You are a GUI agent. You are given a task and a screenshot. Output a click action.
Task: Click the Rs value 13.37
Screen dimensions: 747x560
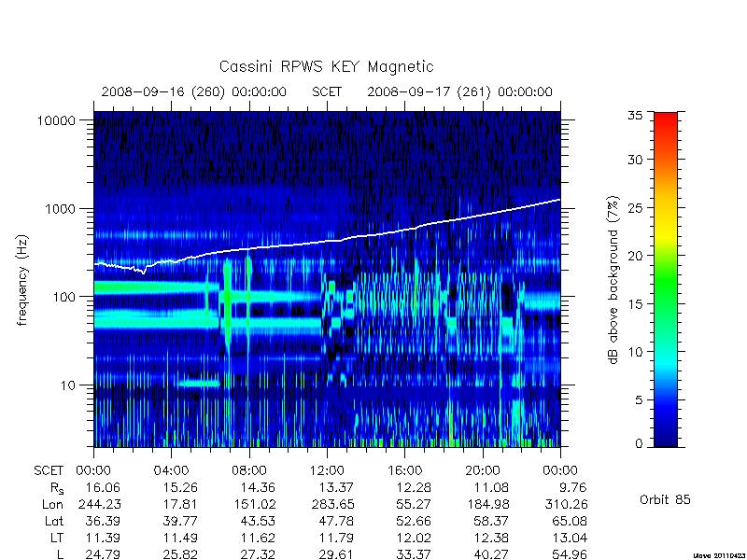point(336,487)
